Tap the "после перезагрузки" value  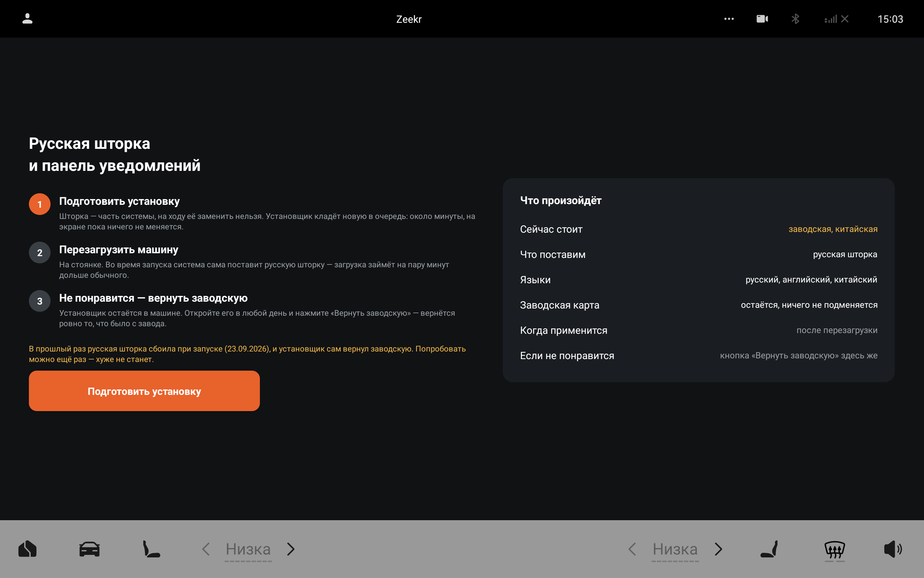click(837, 330)
